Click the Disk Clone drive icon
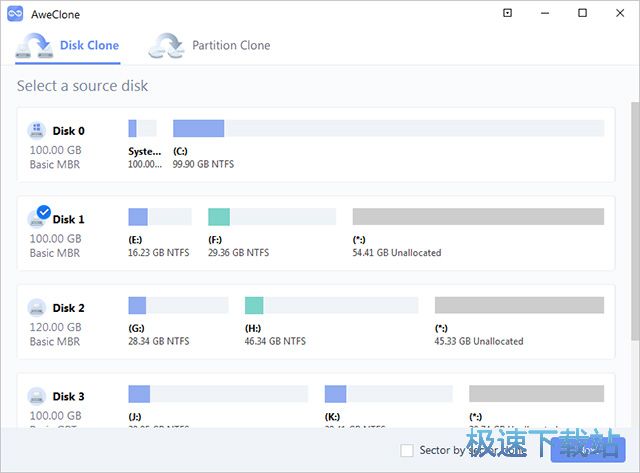640x473 pixels. 34,46
